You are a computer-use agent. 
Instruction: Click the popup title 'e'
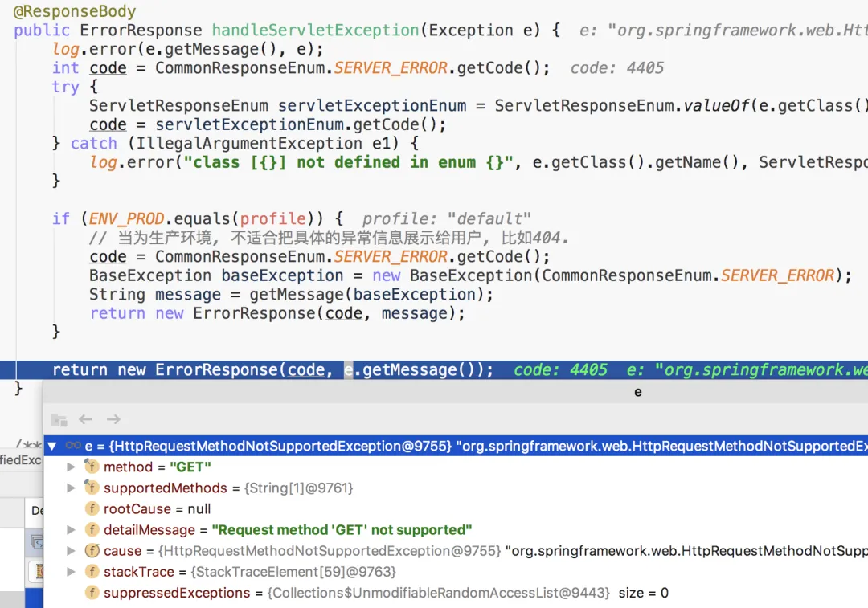pos(637,392)
